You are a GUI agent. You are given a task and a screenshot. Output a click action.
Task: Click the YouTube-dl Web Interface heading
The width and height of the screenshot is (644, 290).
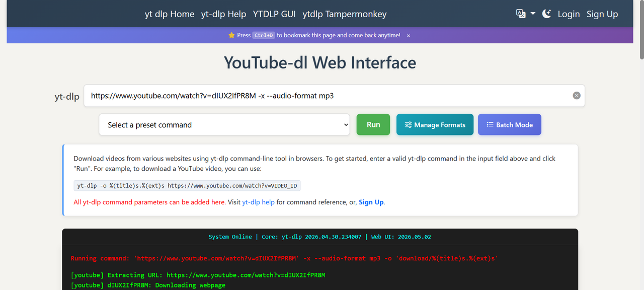(320, 63)
